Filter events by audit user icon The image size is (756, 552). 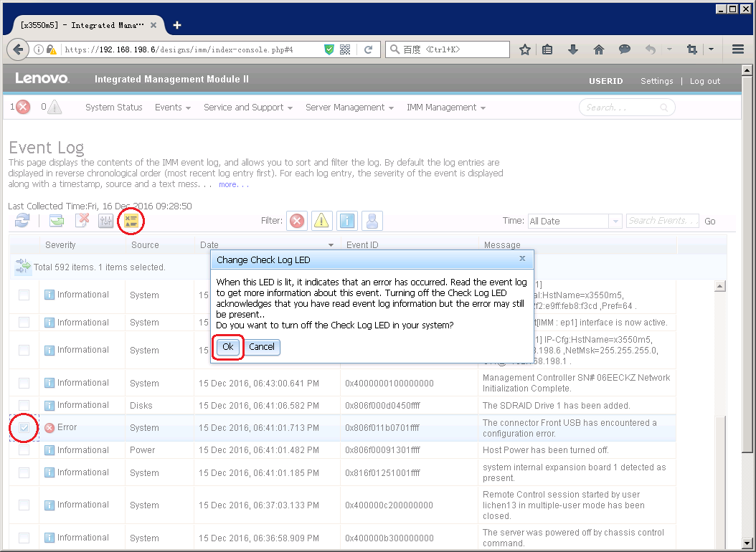click(x=372, y=221)
